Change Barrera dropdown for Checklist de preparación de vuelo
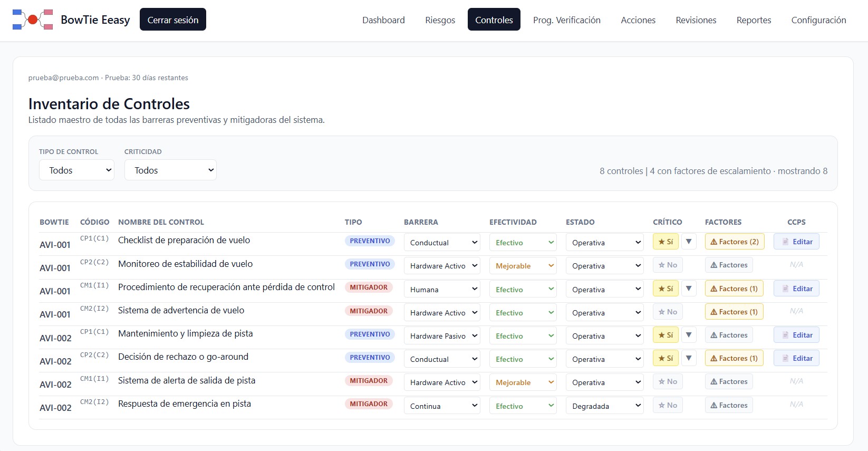The width and height of the screenshot is (868, 451). [442, 243]
